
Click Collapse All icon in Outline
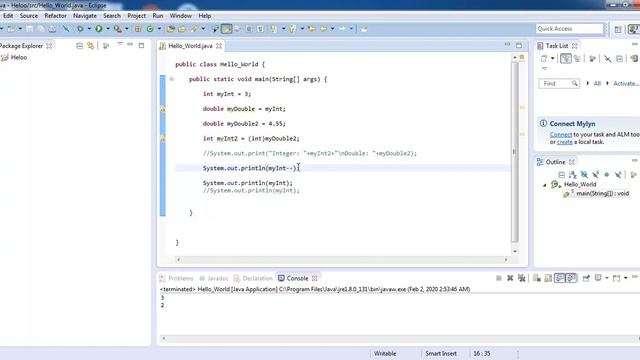562,175
